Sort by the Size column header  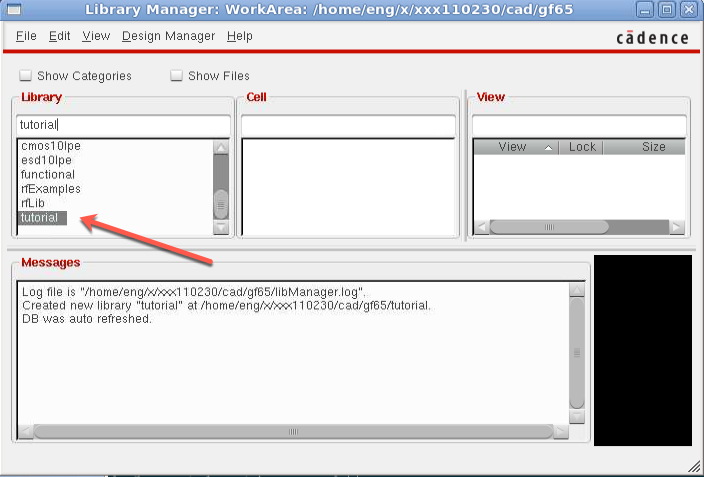click(653, 147)
